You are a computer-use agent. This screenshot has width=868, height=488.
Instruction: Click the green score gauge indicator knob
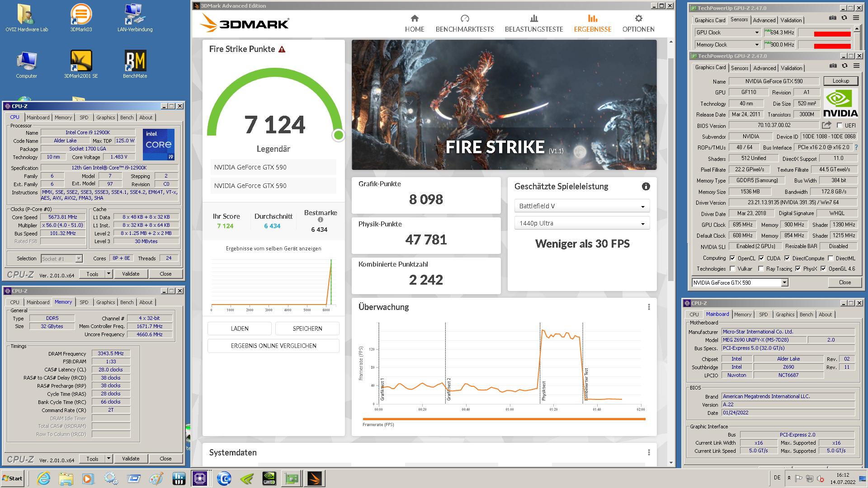pyautogui.click(x=338, y=135)
